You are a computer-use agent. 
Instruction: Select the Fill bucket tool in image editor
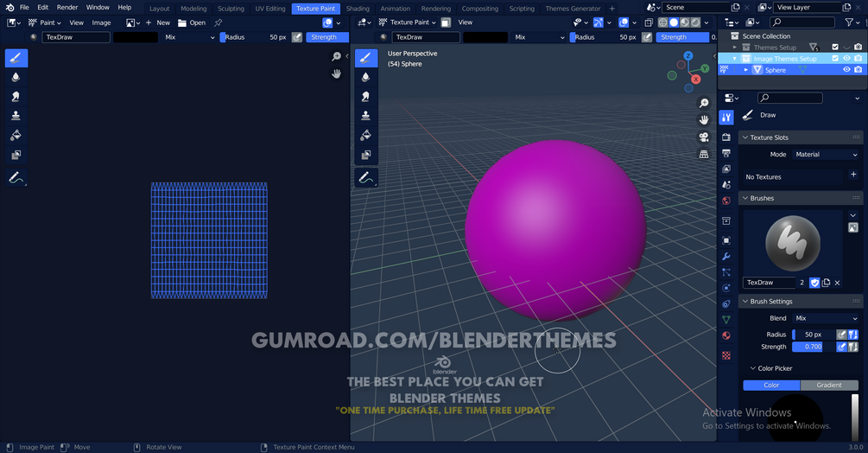(16, 135)
